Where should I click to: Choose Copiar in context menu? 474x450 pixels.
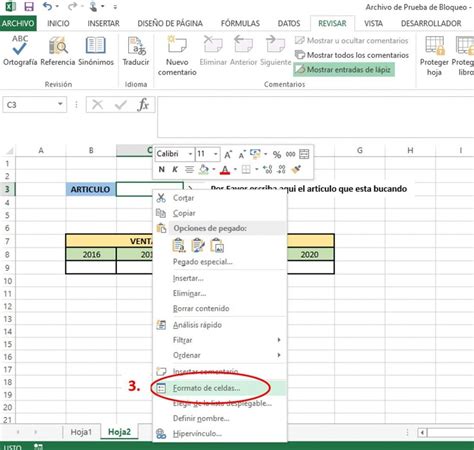(220, 213)
